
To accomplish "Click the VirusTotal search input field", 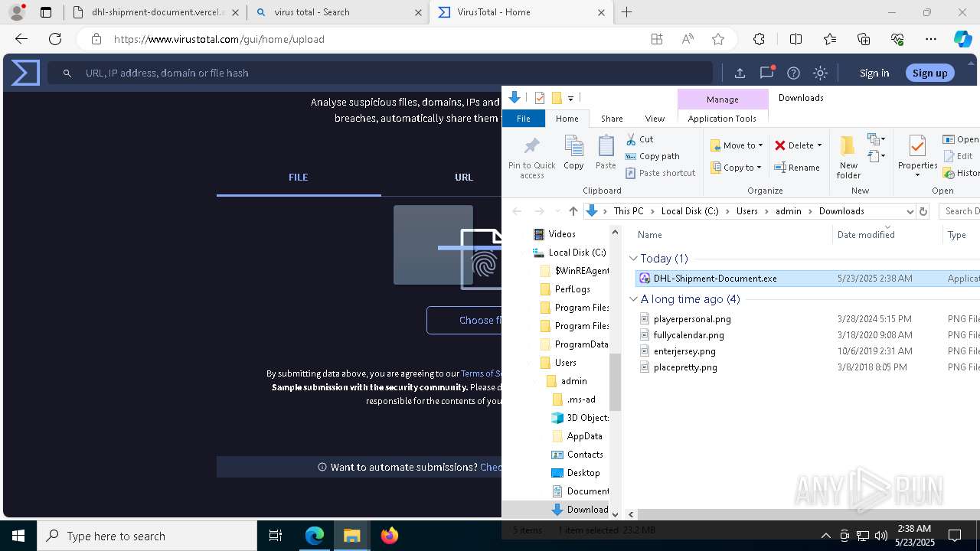I will [x=381, y=73].
